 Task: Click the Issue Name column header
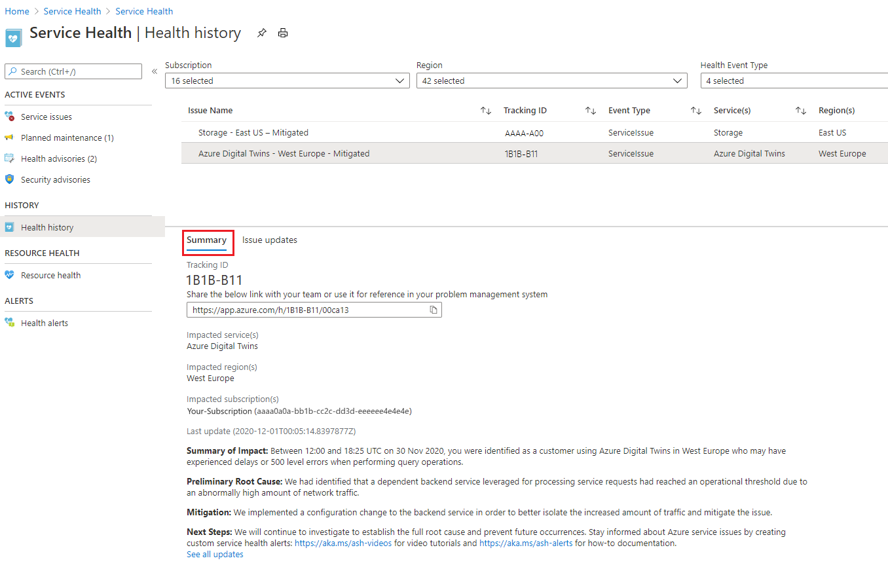tap(210, 111)
